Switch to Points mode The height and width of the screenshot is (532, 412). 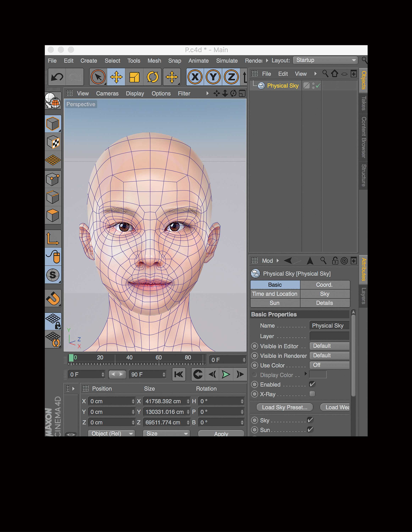pyautogui.click(x=53, y=179)
